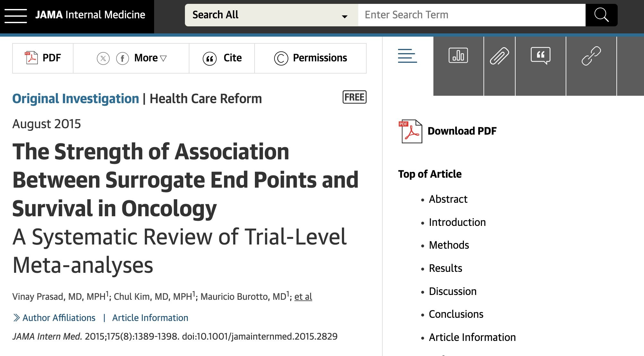Share article on Facebook
Image resolution: width=644 pixels, height=356 pixels.
[122, 58]
